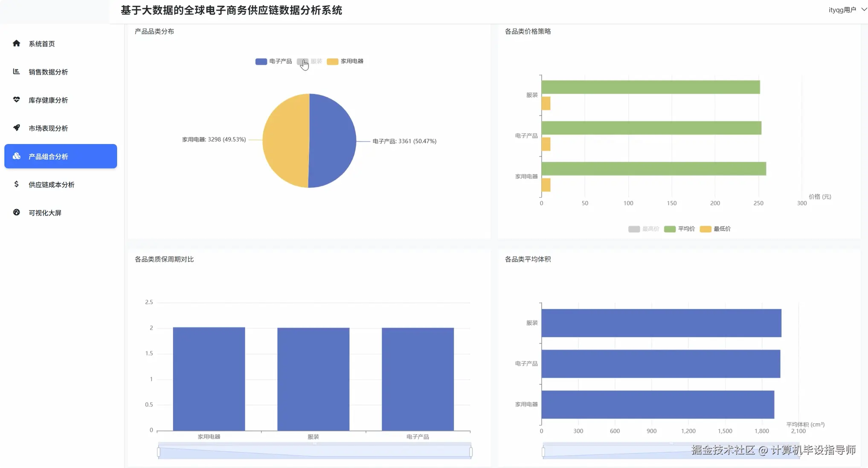Screen dimensions: 868x468
Task: Click the heartbeat icon for 库存健康分析
Action: click(17, 100)
